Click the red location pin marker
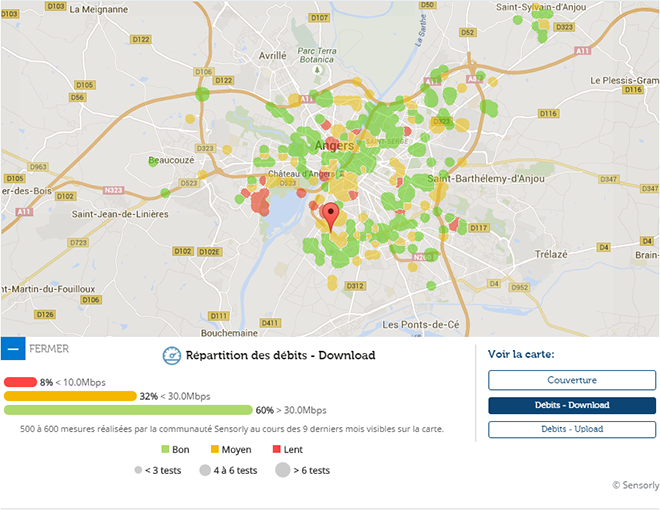Viewport: 660px width, 510px height. pos(330,213)
